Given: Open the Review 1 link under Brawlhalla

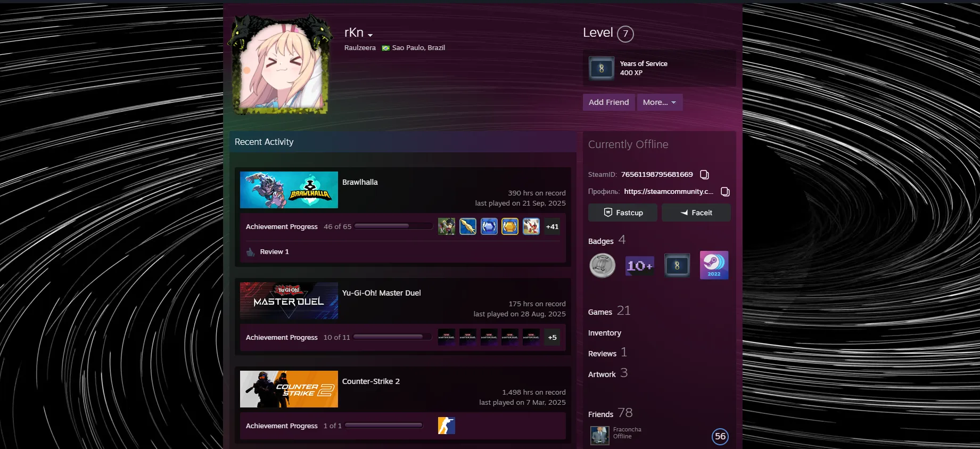Looking at the screenshot, I should [274, 252].
